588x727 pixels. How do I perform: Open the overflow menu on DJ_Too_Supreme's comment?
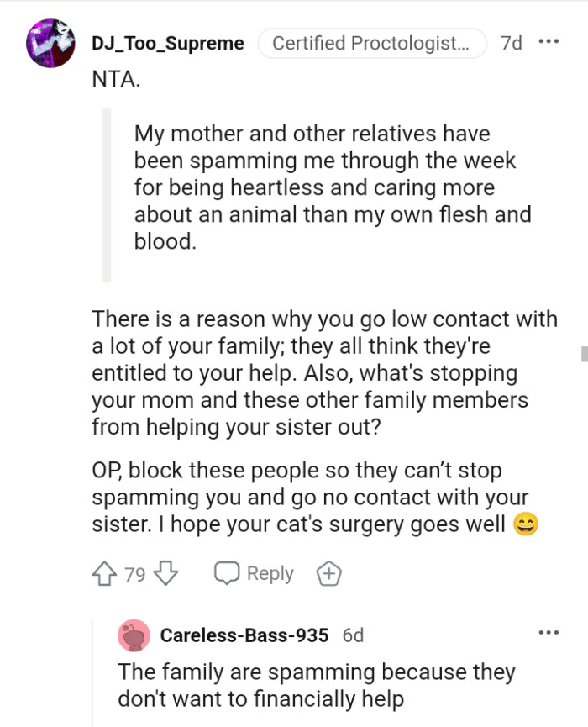[x=550, y=40]
